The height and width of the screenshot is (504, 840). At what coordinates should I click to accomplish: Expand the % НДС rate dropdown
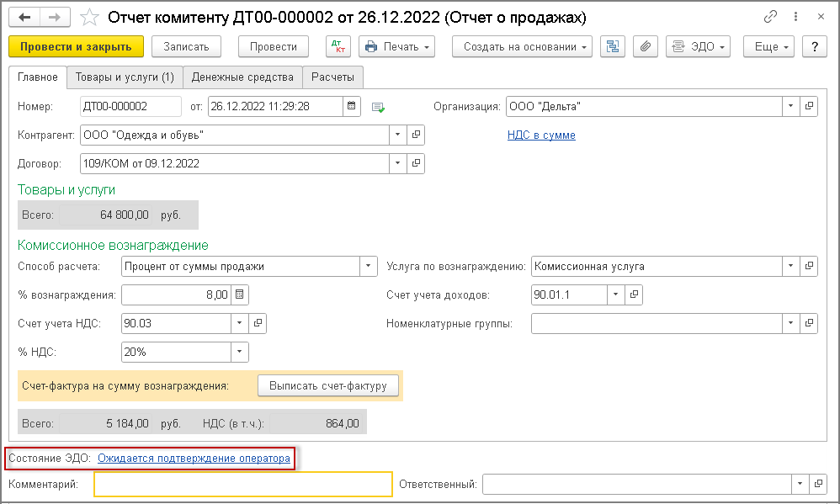240,352
